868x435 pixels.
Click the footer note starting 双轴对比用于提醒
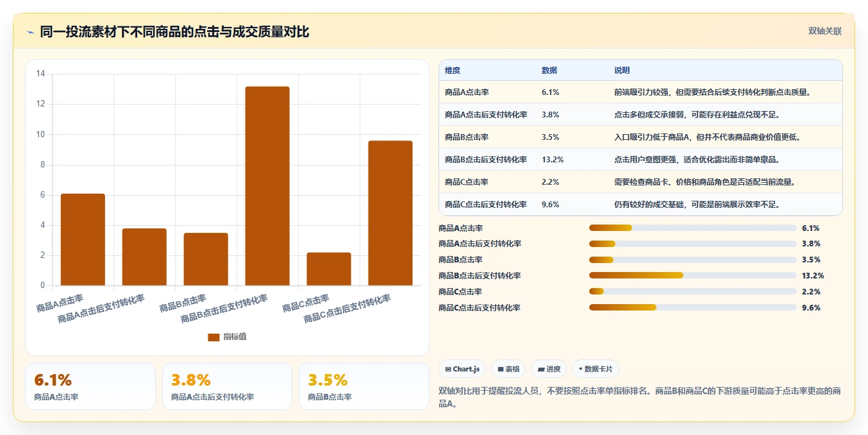[x=640, y=398]
